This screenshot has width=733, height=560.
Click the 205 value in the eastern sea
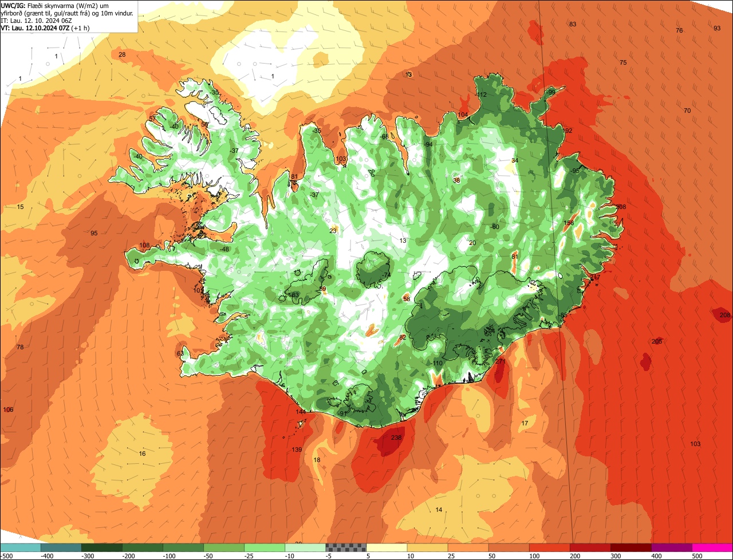point(657,342)
